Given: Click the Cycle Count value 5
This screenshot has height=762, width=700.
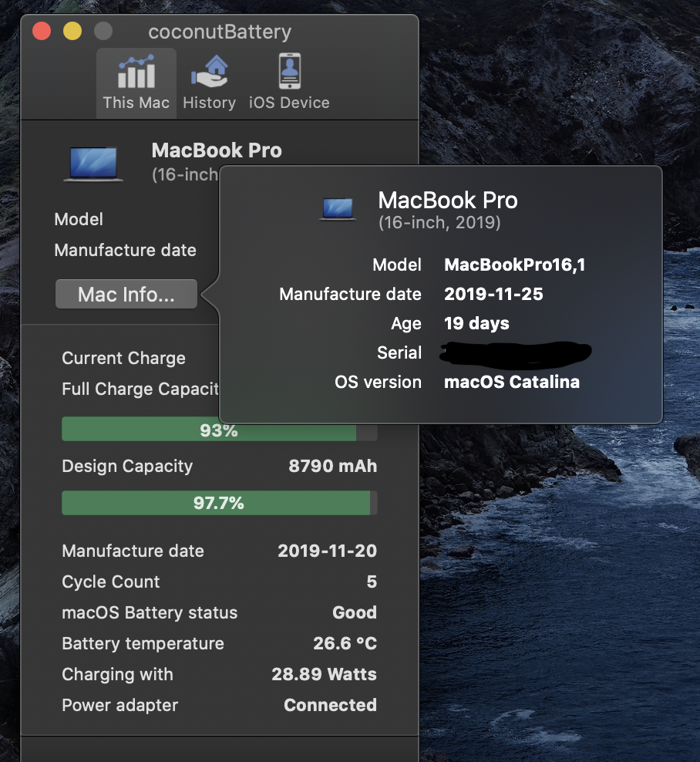Looking at the screenshot, I should tap(372, 582).
